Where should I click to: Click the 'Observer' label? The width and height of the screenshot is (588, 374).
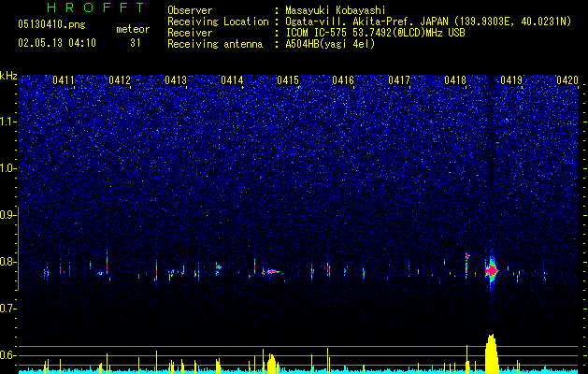pos(190,10)
